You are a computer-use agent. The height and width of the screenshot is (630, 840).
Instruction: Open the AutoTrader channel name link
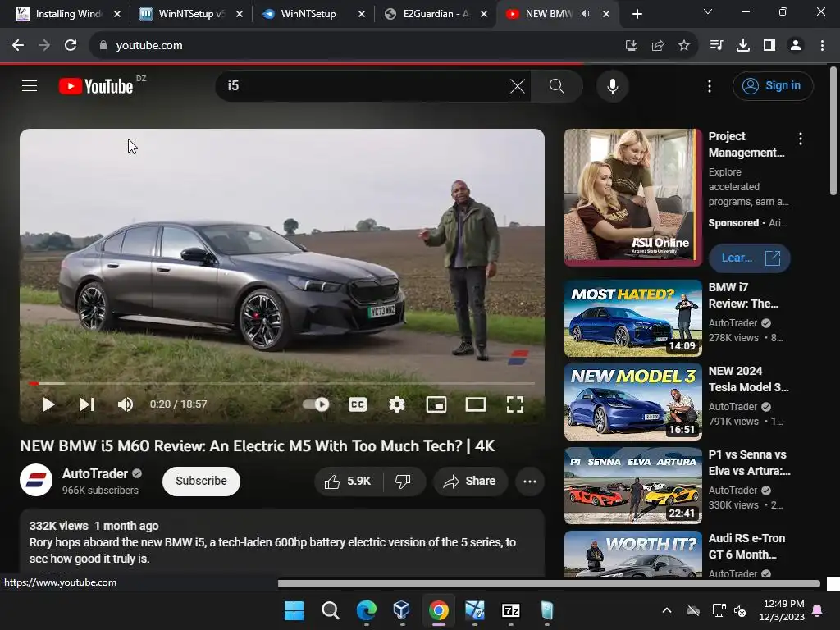[x=95, y=473]
